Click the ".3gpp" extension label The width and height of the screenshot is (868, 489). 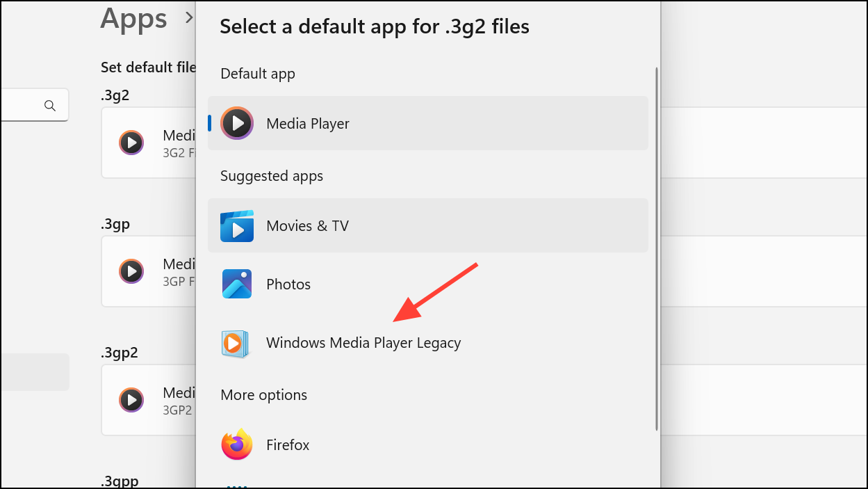[120, 481]
